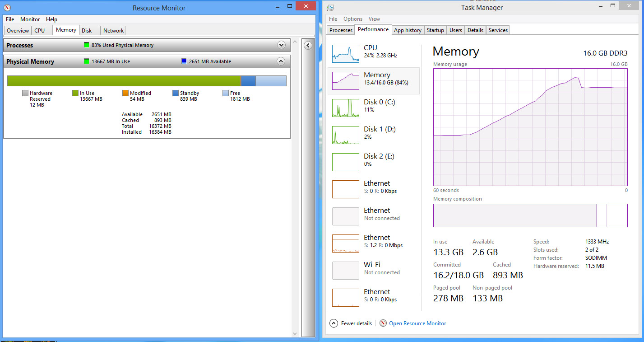Viewport: 644px width, 342px height.
Task: Click the Resource Monitor scrollbar up arrow
Action: (x=296, y=42)
